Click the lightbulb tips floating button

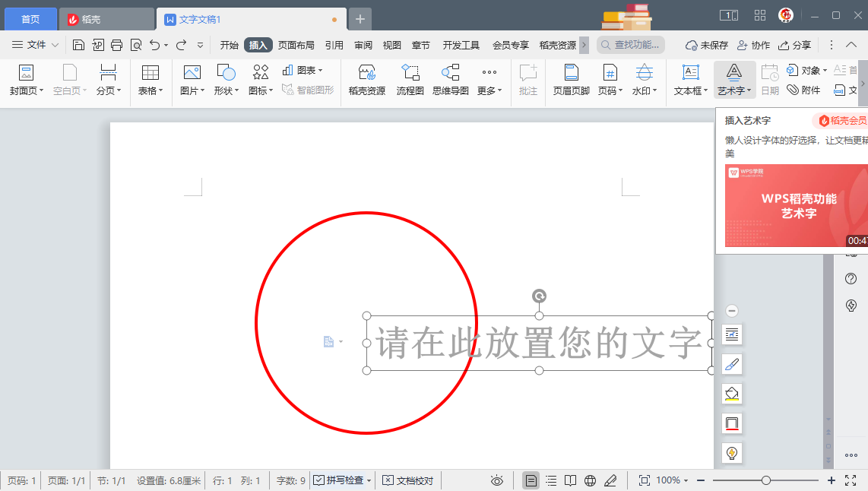(732, 453)
